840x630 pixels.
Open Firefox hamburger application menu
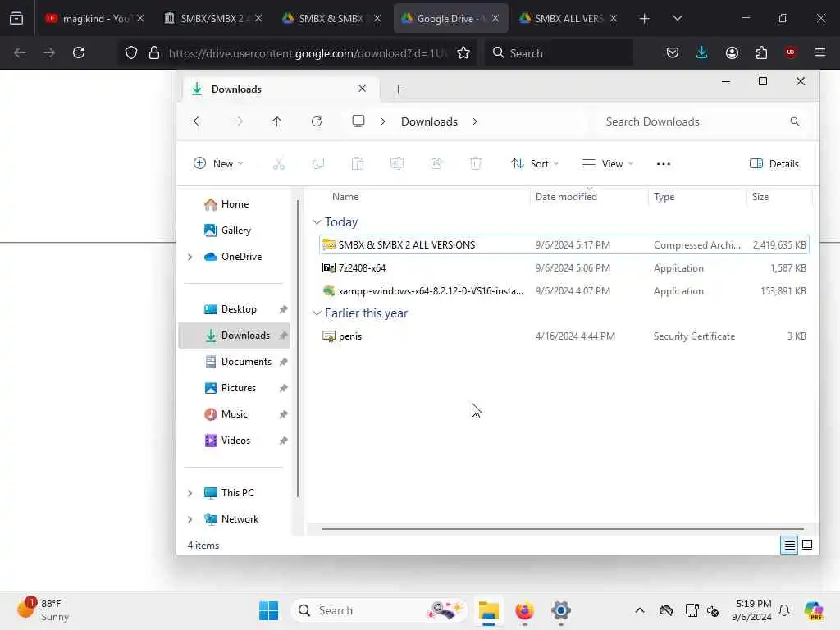coord(820,52)
